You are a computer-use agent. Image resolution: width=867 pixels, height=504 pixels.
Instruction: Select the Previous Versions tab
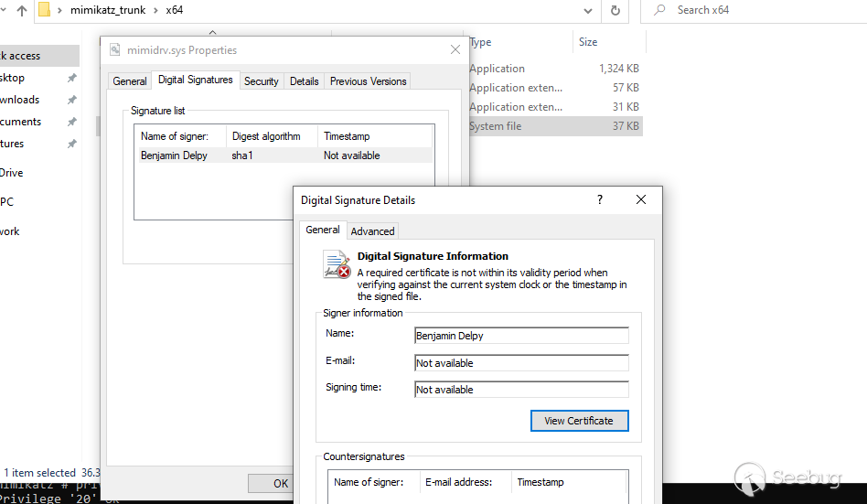click(368, 81)
